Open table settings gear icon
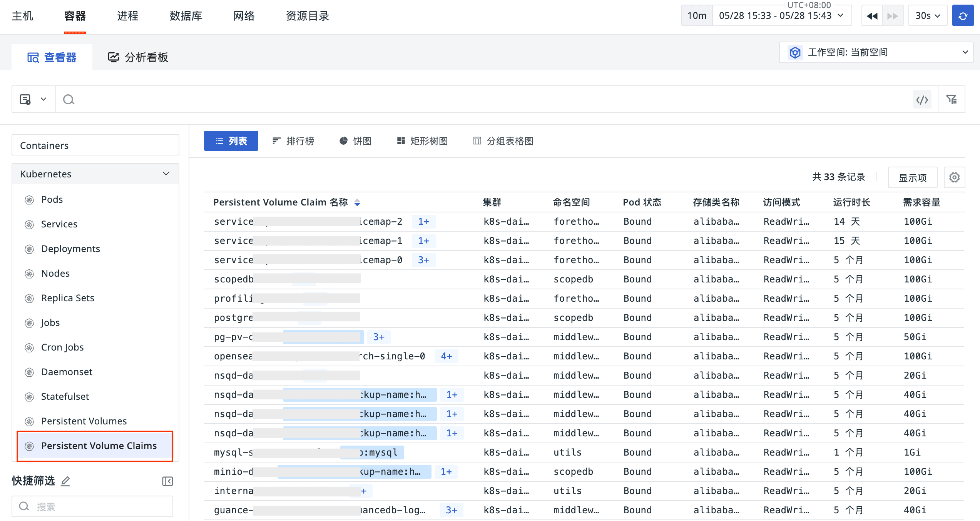The width and height of the screenshot is (980, 521). pyautogui.click(x=954, y=177)
